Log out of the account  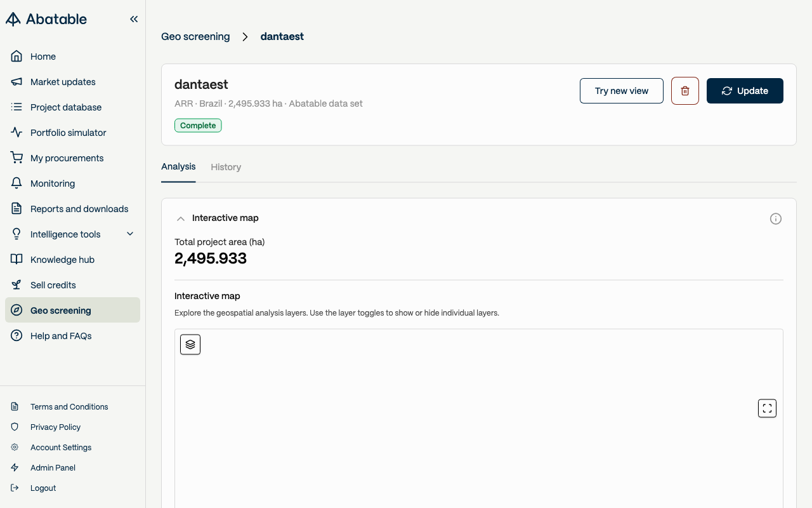43,488
